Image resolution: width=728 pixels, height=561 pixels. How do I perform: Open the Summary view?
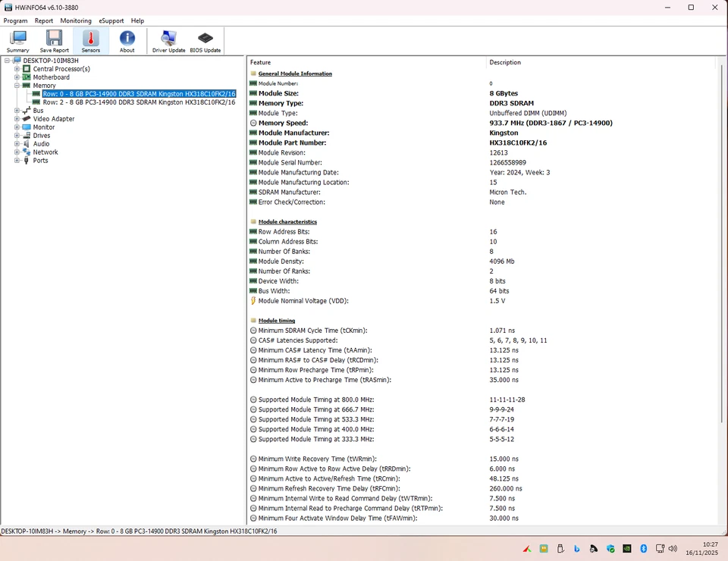17,39
